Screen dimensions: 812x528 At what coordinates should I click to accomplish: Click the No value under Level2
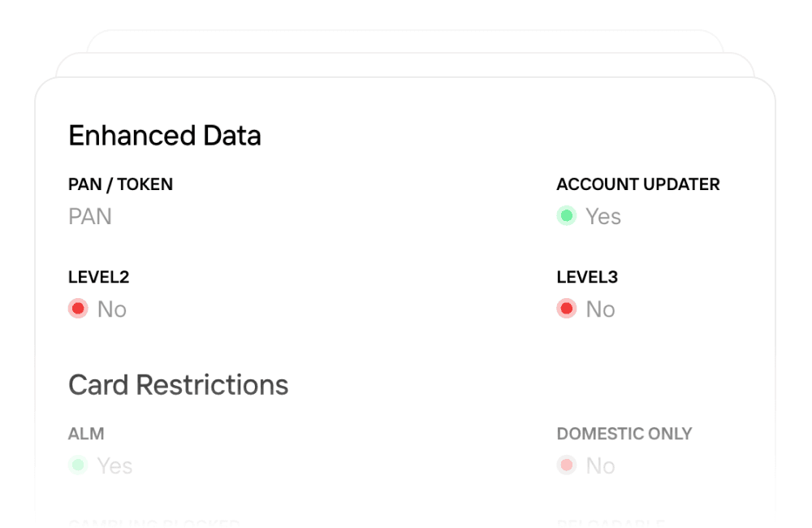pos(112,309)
